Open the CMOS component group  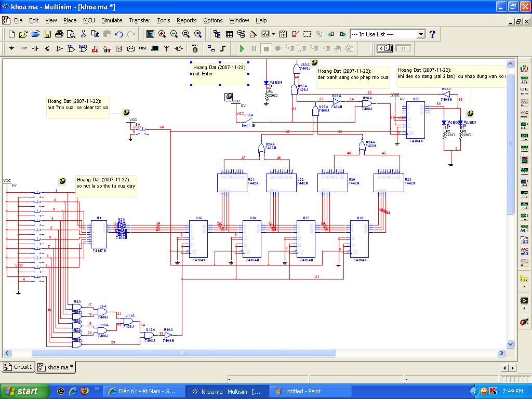tap(83, 48)
